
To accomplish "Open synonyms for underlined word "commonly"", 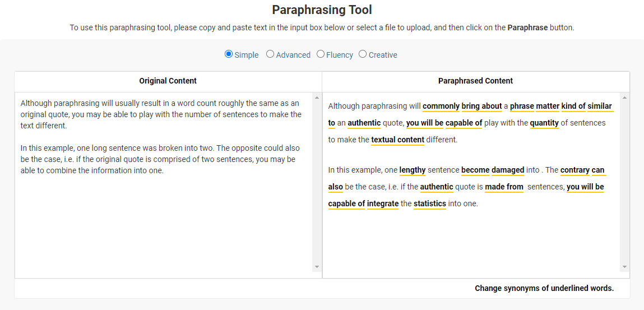I will [441, 107].
